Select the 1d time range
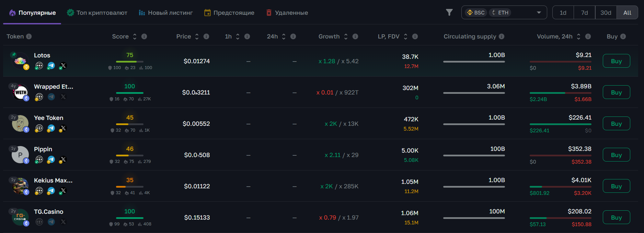644x233 pixels. click(x=563, y=13)
